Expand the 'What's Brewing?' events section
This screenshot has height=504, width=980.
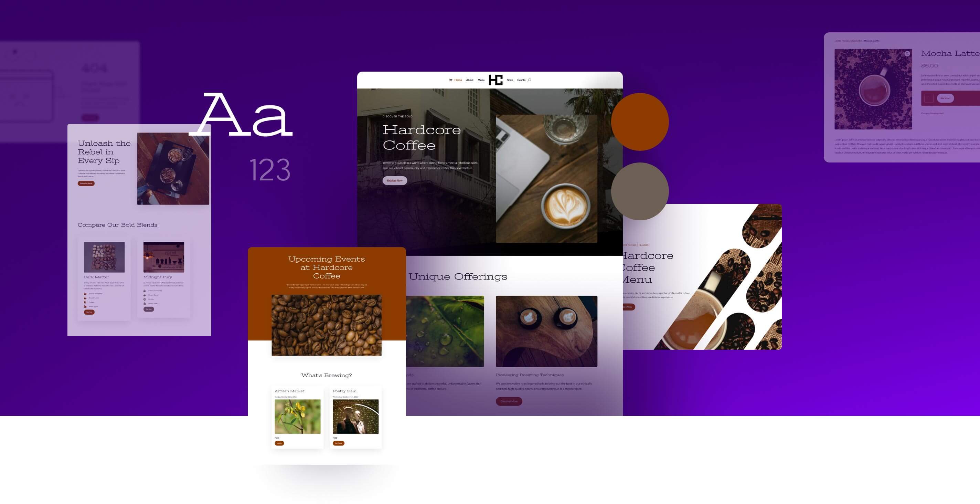tap(326, 375)
